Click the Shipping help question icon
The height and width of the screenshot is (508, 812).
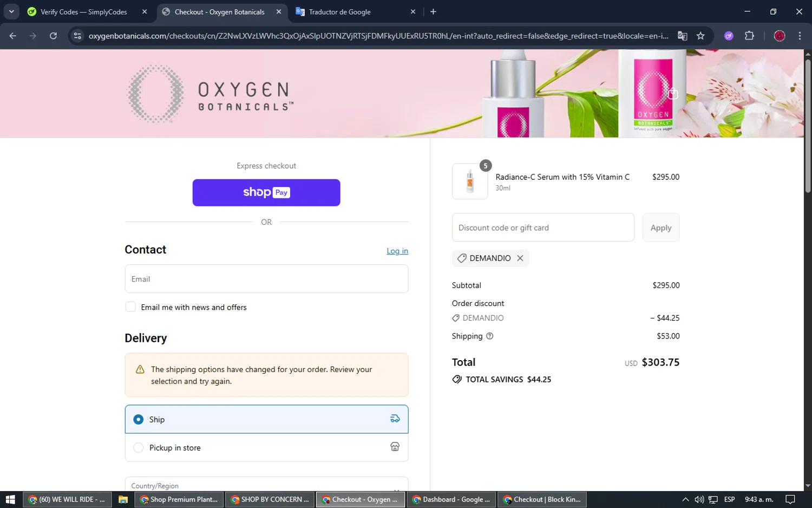490,336
